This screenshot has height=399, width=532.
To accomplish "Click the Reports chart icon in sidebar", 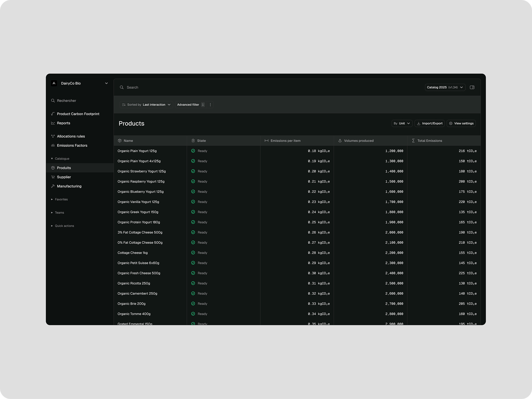I will pos(53,123).
